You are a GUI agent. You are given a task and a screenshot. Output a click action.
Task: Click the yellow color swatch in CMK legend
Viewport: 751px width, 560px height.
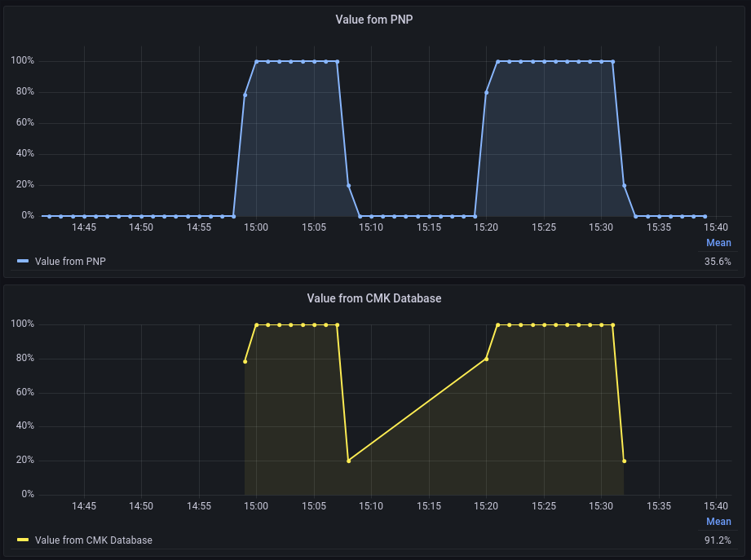(x=23, y=540)
